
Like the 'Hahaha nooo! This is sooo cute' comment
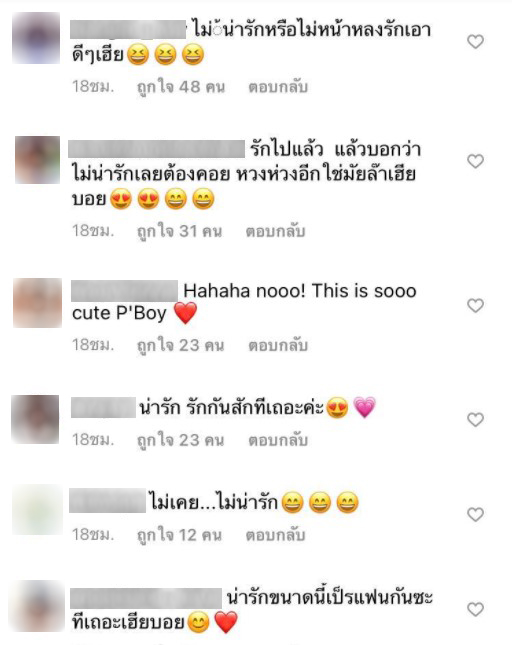click(475, 305)
